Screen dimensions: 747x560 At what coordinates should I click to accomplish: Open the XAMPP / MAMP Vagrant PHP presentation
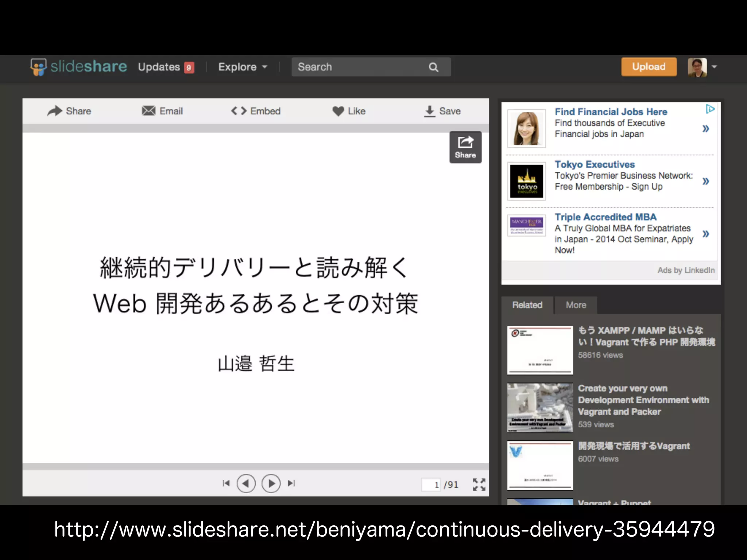tap(646, 336)
